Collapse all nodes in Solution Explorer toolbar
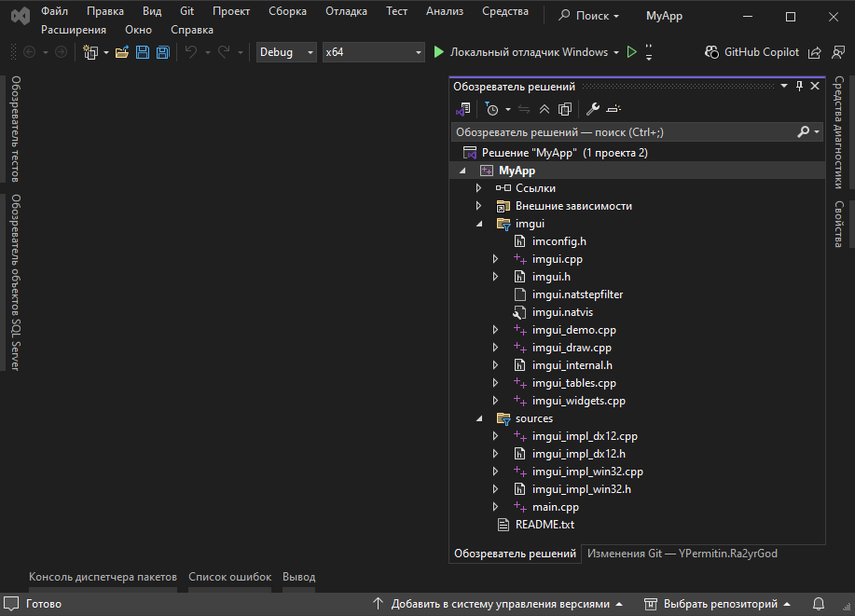Image resolution: width=855 pixels, height=616 pixels. coord(545,110)
